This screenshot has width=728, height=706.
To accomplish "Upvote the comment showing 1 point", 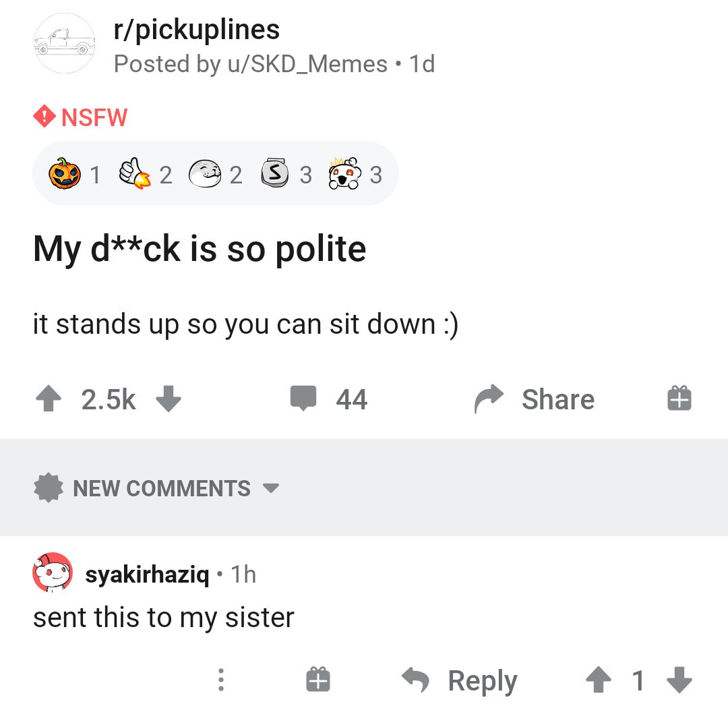I will point(599,680).
